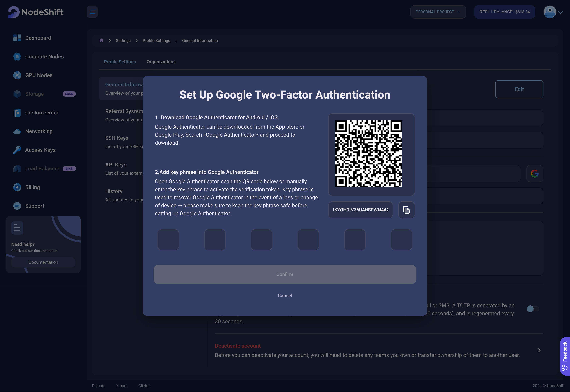Select General Information settings section

click(x=121, y=89)
